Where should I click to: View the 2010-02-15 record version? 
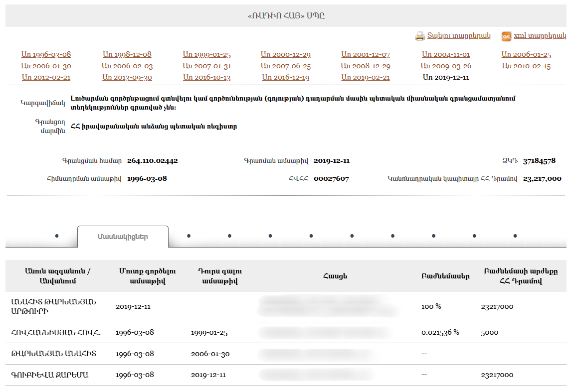tap(526, 66)
